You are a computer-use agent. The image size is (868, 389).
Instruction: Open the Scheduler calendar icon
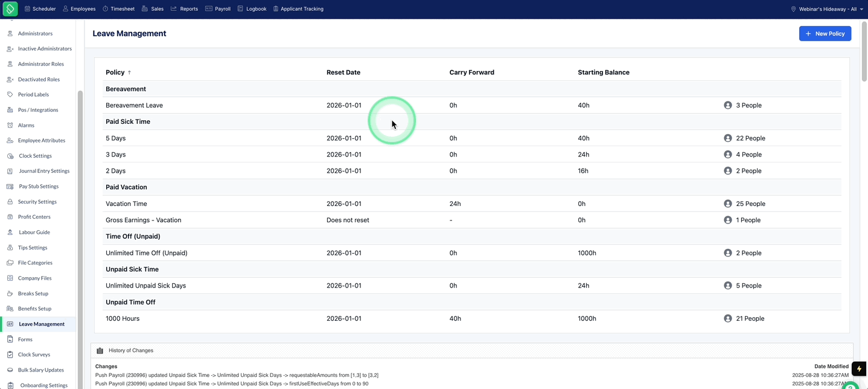click(x=27, y=9)
